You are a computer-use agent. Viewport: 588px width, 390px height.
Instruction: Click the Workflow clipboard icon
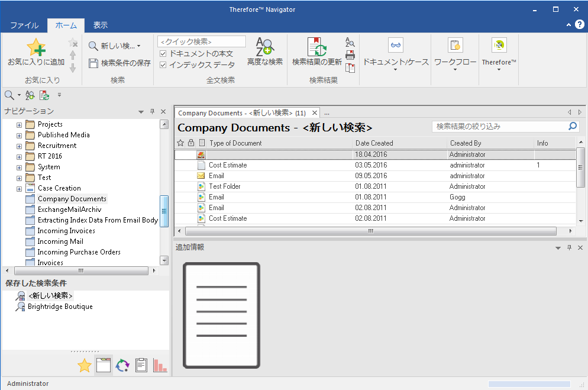(455, 46)
